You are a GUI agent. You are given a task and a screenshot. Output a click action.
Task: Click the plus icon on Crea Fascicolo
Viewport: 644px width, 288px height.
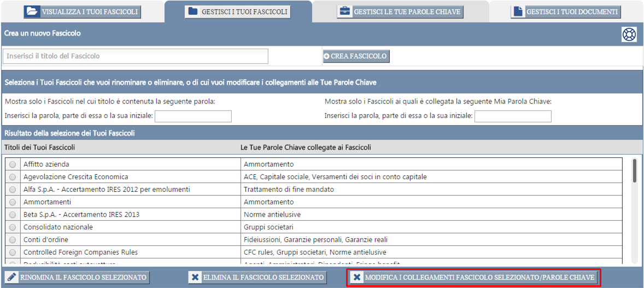(x=327, y=56)
